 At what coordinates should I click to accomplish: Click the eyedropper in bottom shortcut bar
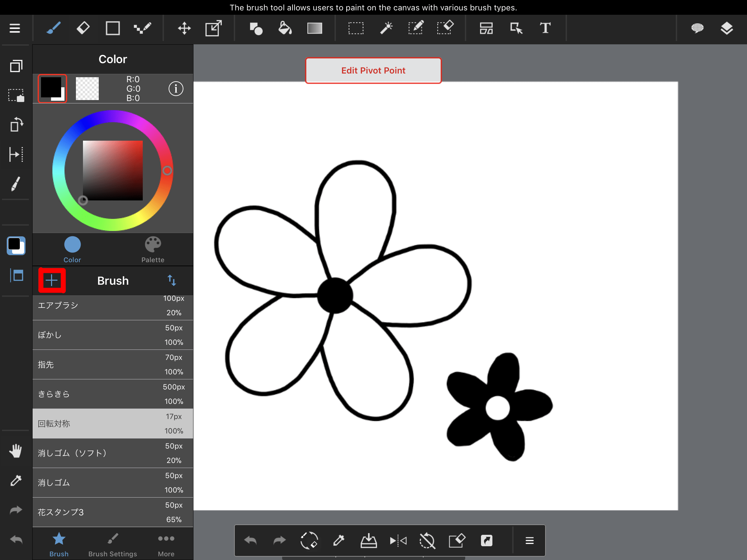(339, 541)
